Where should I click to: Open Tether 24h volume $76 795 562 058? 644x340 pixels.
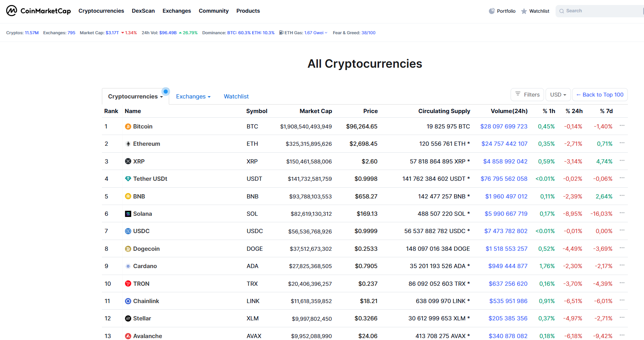(504, 179)
